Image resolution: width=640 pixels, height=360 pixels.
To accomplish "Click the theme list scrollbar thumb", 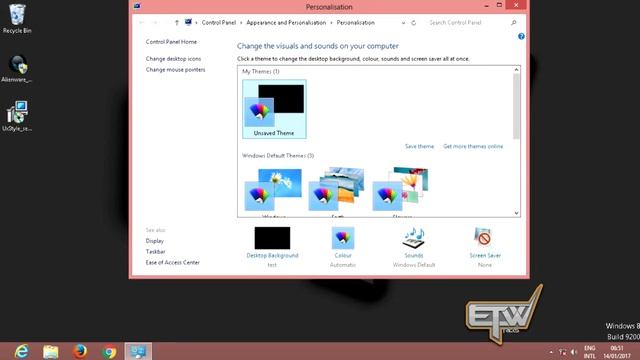I will click(x=516, y=106).
